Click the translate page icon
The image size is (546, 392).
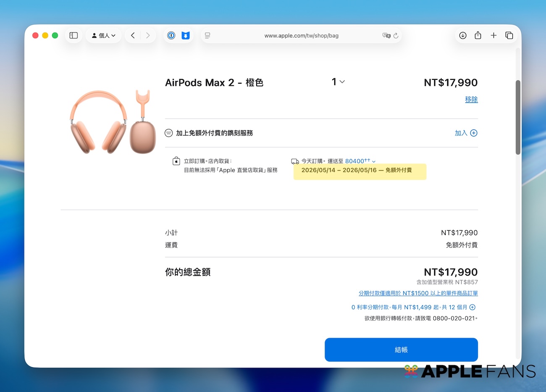pyautogui.click(x=386, y=36)
